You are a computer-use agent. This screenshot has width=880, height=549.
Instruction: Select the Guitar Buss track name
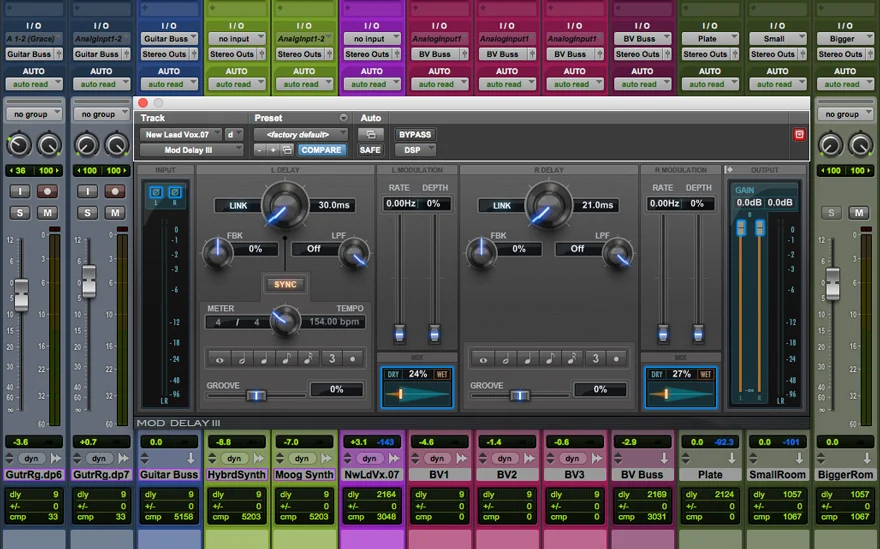click(x=169, y=475)
